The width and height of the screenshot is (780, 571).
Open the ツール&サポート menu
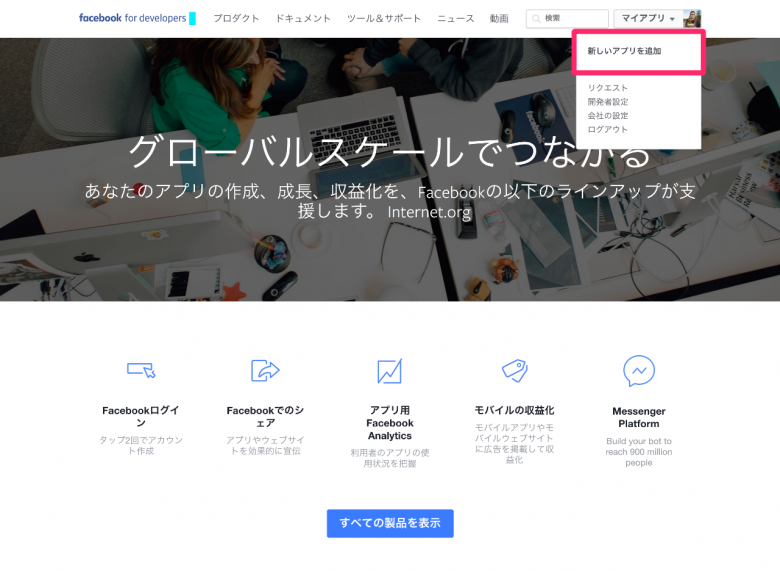384,18
